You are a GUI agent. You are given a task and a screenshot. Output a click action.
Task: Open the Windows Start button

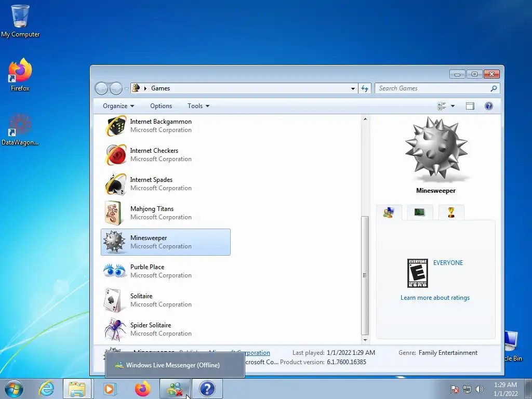[14, 389]
